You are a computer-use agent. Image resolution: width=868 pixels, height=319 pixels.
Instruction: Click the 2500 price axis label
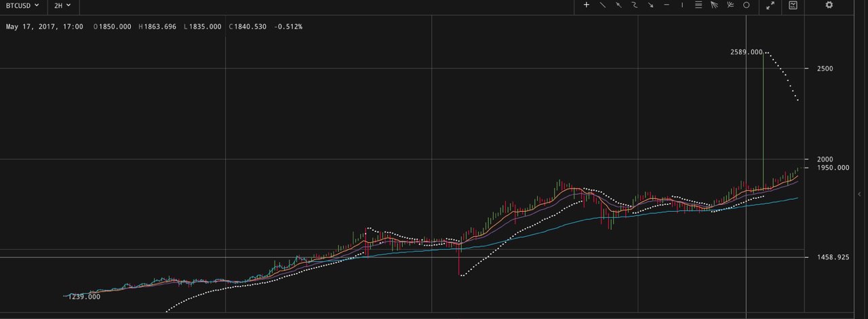[825, 69]
